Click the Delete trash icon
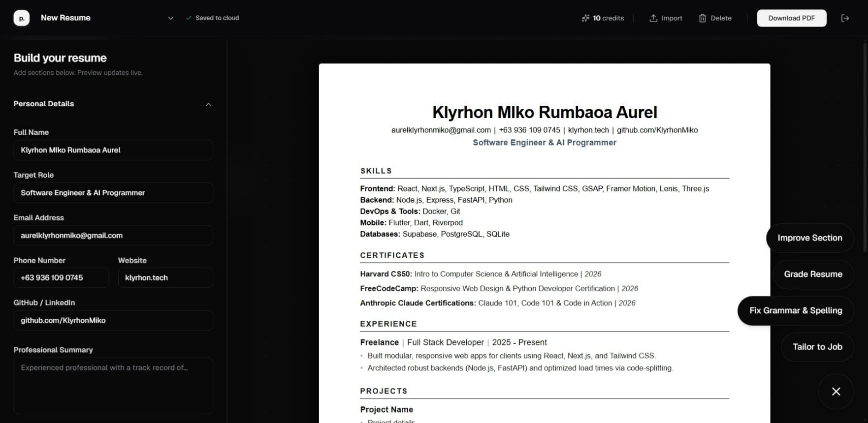The width and height of the screenshot is (868, 423). (x=703, y=18)
